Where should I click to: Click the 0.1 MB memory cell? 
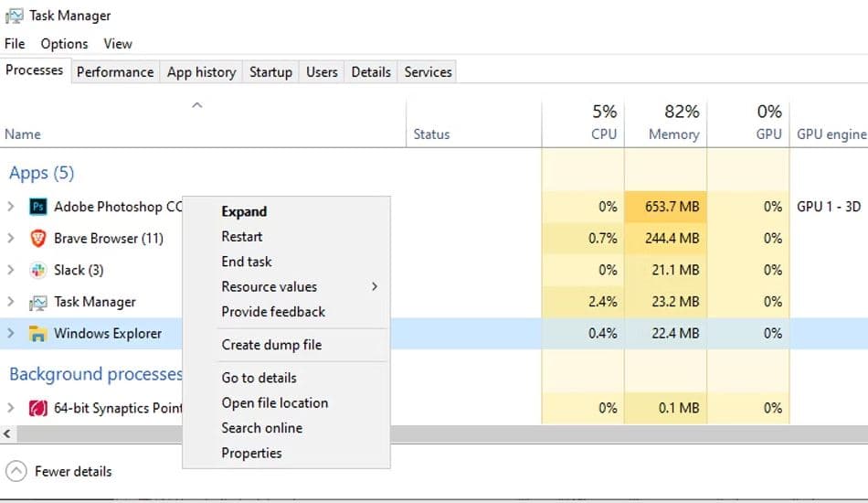pos(666,408)
